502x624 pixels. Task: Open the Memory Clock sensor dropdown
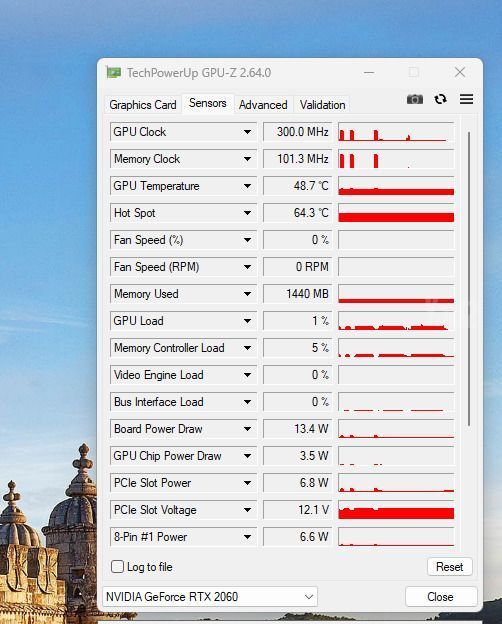(x=247, y=159)
